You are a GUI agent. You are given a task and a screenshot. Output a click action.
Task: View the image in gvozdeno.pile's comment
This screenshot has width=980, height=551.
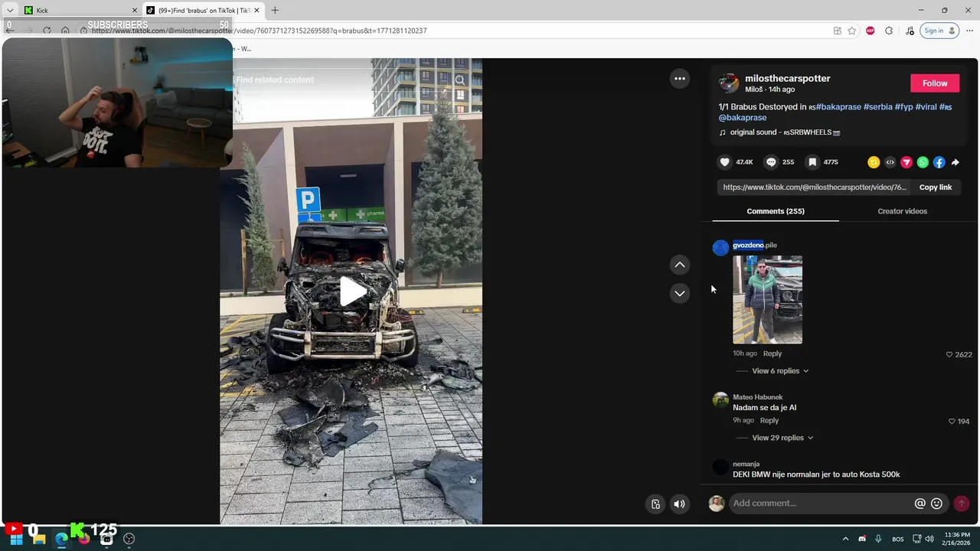(x=767, y=299)
